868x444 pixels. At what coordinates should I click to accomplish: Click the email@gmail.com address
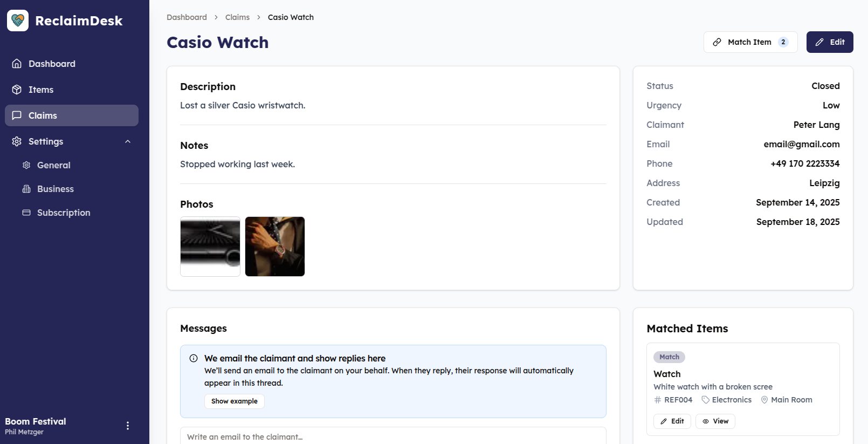pyautogui.click(x=802, y=144)
